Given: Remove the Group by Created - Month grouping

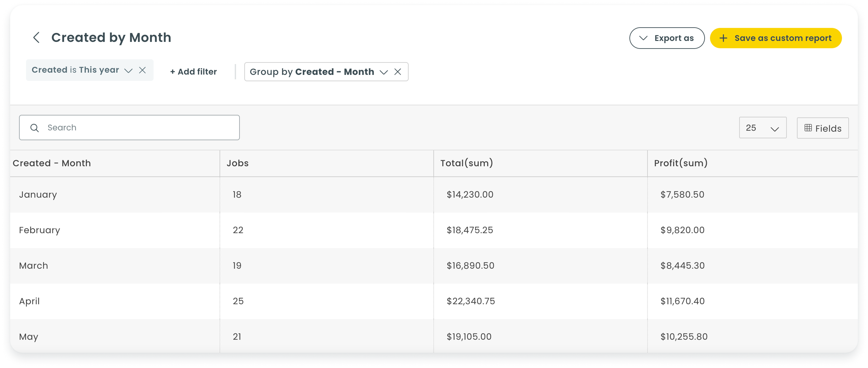Looking at the screenshot, I should (398, 72).
